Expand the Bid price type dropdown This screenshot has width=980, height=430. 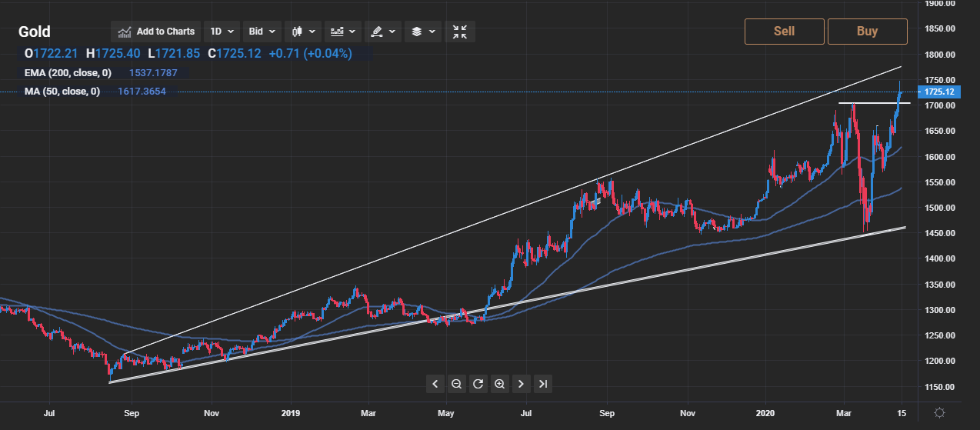click(262, 32)
